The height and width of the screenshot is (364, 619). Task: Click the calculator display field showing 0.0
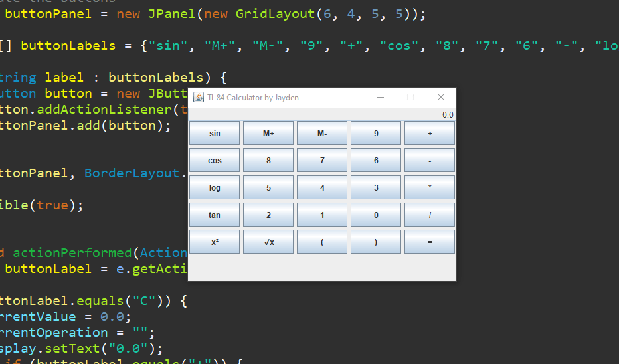point(321,114)
